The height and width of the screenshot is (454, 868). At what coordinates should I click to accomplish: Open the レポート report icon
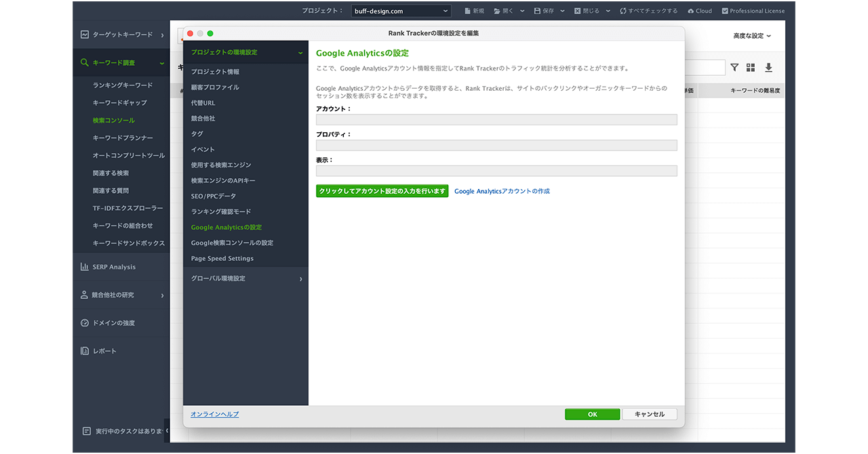[85, 351]
